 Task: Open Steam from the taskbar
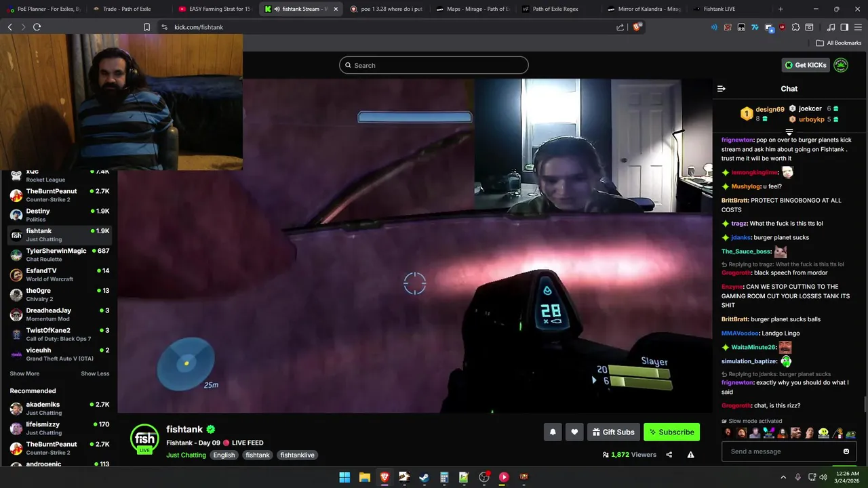pyautogui.click(x=424, y=477)
